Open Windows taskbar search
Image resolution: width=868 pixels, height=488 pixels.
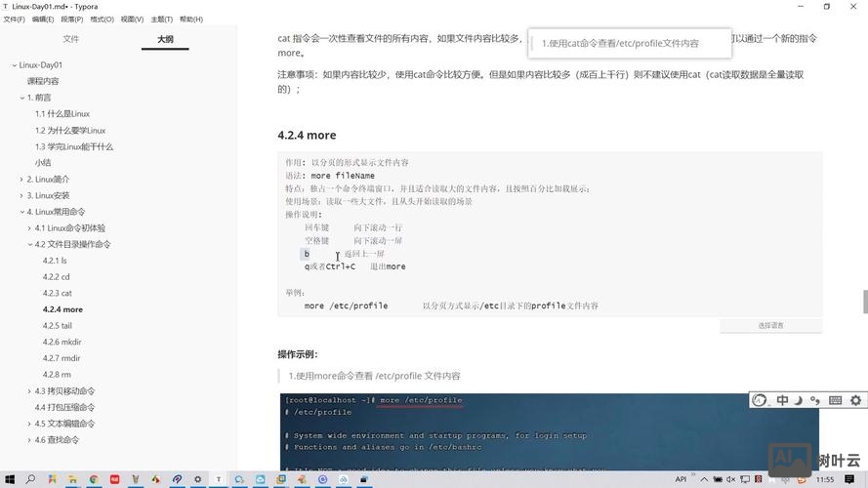point(30,479)
